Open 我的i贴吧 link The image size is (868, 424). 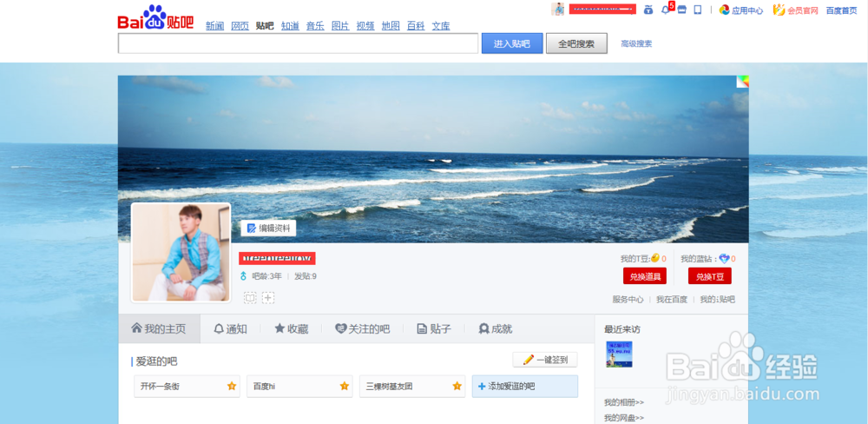pyautogui.click(x=718, y=299)
